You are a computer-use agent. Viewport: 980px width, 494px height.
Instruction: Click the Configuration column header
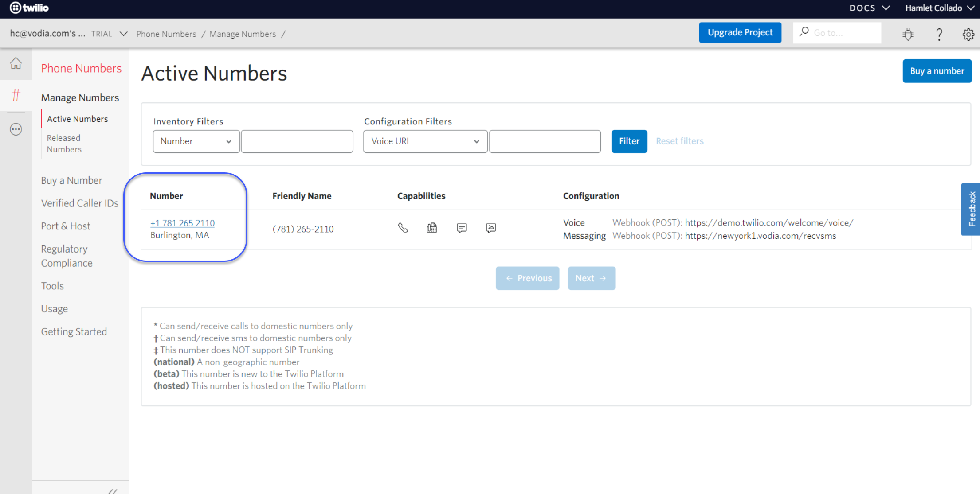(591, 196)
